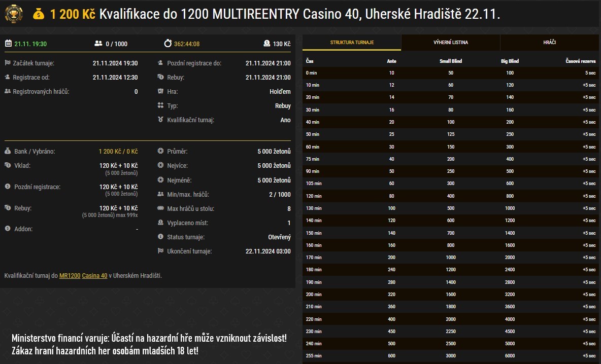Click the 1 200 Kč / 0 Kč bank value
This screenshot has height=364, width=601.
(118, 151)
